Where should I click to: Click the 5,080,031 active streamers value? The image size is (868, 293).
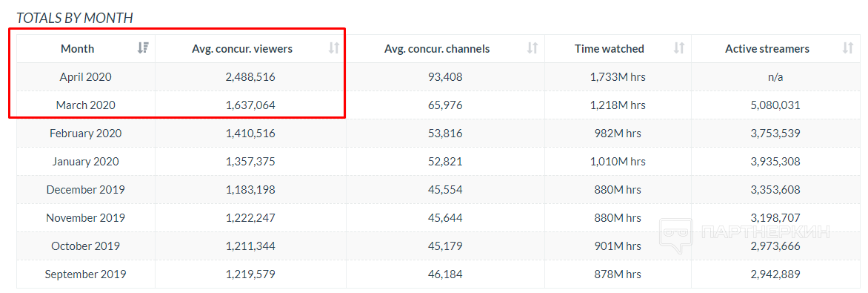pos(775,105)
